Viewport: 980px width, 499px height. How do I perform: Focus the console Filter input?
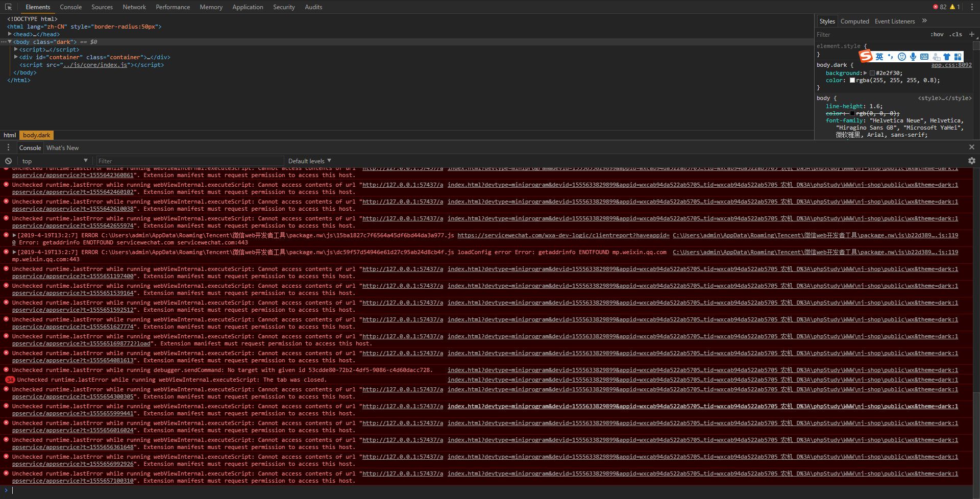tap(189, 161)
